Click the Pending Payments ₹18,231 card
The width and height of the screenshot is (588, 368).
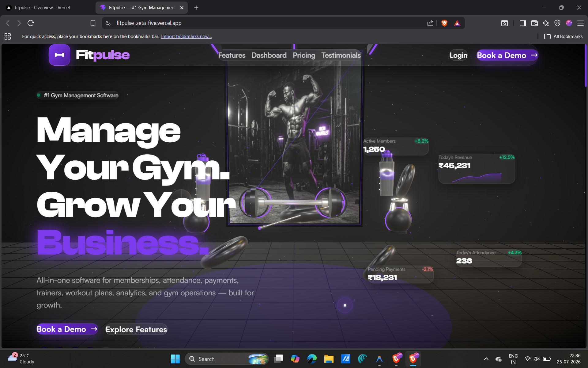(x=400, y=274)
